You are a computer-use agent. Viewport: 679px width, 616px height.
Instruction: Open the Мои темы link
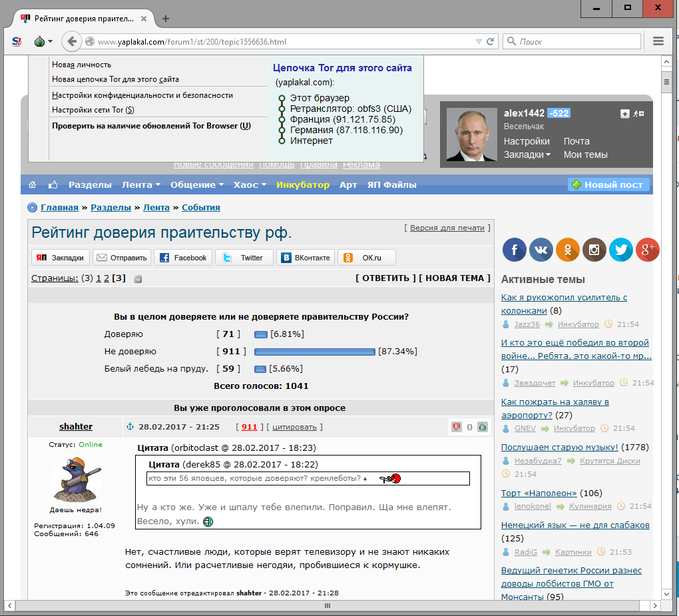pos(585,154)
